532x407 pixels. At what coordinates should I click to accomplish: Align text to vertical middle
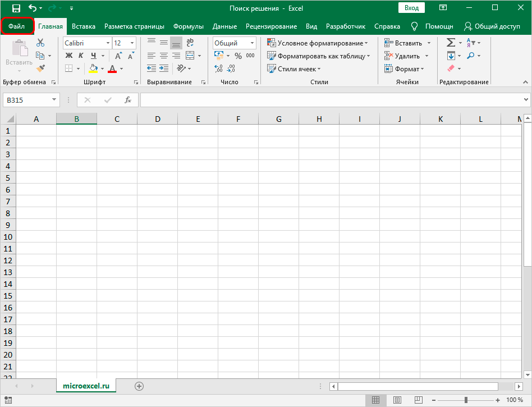point(163,42)
